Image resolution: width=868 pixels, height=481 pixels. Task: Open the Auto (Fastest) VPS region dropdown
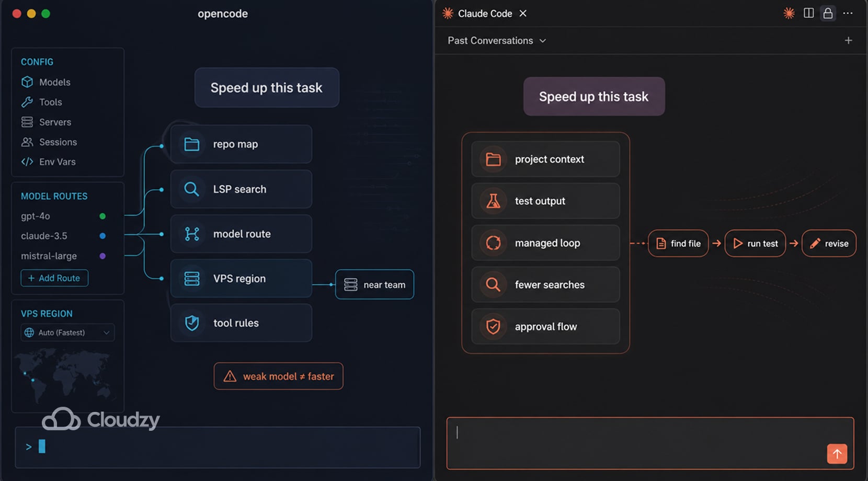(67, 333)
